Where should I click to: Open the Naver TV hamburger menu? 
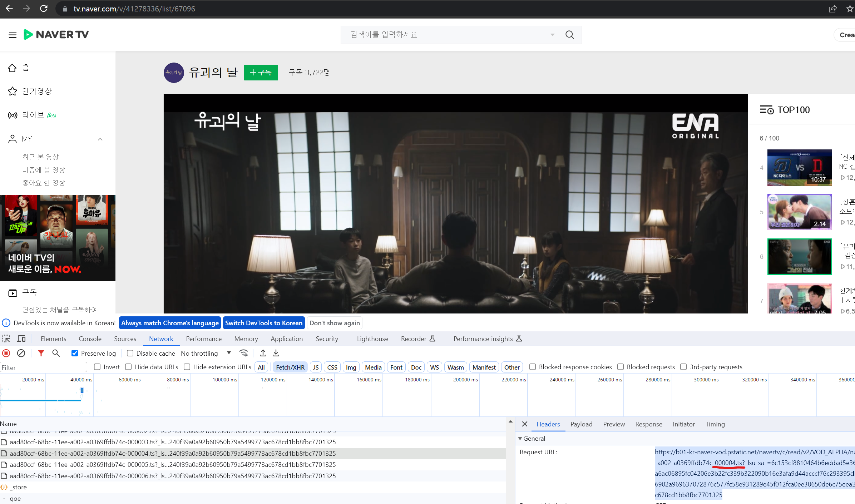[13, 35]
